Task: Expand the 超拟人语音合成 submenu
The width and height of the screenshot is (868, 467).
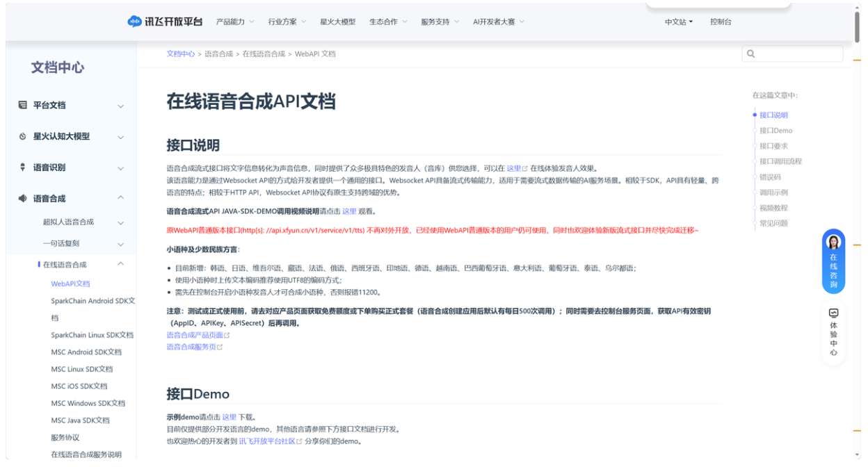Action: [120, 222]
